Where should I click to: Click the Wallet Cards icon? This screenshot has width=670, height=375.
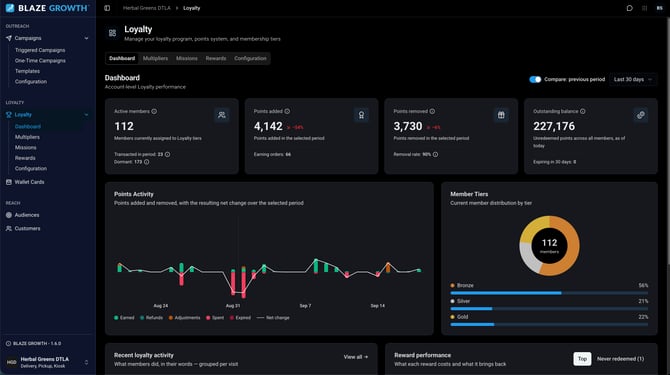pyautogui.click(x=9, y=182)
